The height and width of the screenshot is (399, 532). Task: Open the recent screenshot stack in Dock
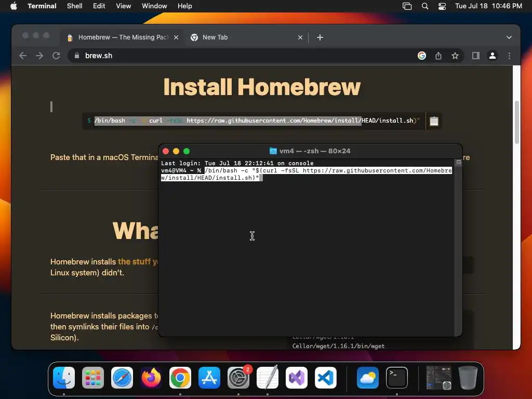coord(438,378)
